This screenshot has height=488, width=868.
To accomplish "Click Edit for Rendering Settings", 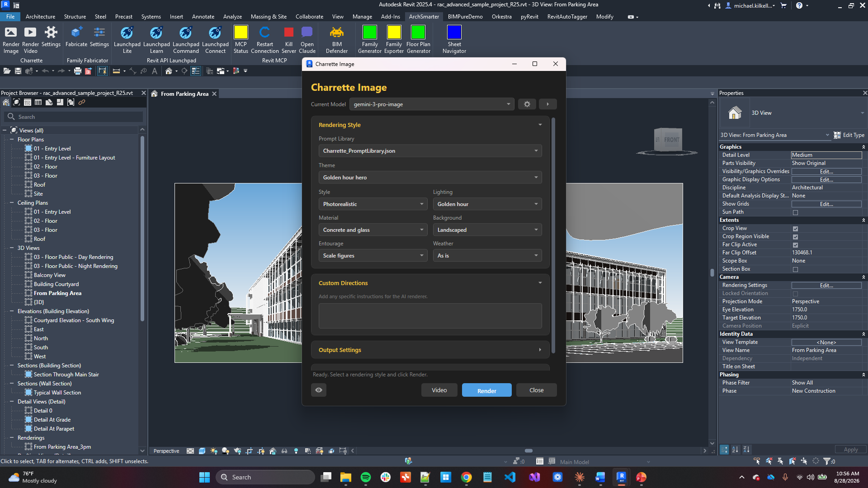I will pos(826,286).
